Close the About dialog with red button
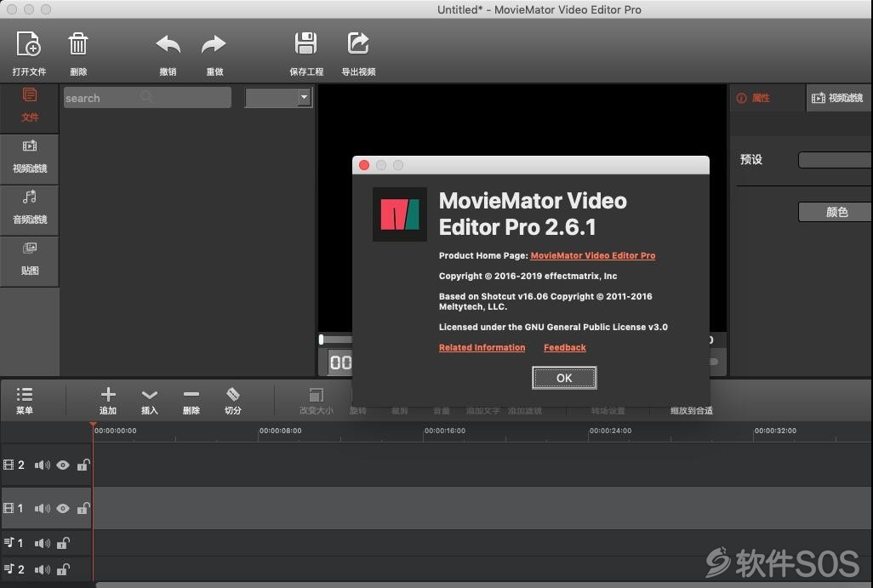Image resolution: width=873 pixels, height=588 pixels. point(364,165)
